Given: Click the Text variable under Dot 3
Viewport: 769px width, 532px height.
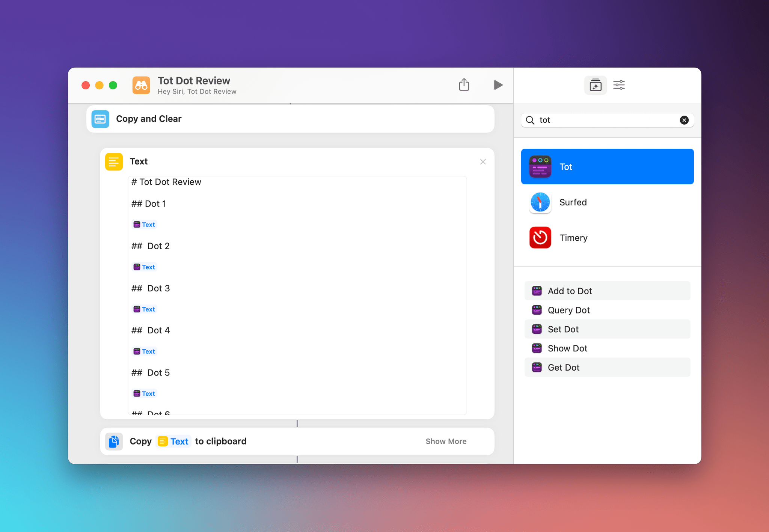Looking at the screenshot, I should pyautogui.click(x=145, y=309).
